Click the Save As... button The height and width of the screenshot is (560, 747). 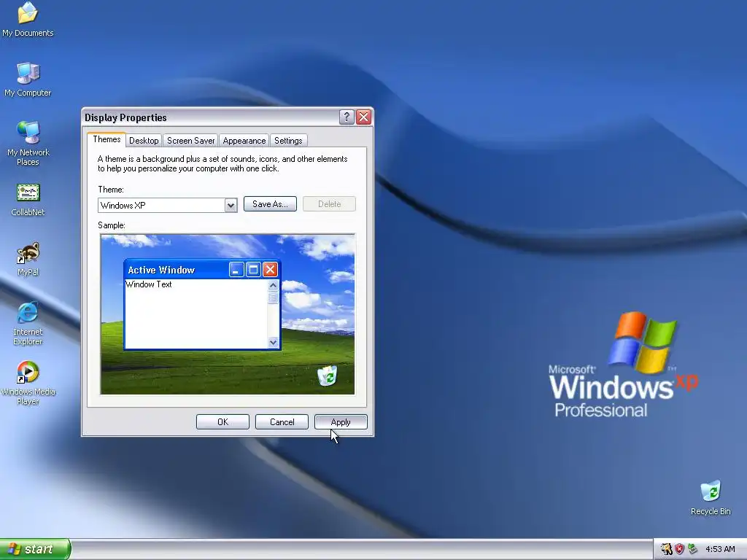pos(270,204)
